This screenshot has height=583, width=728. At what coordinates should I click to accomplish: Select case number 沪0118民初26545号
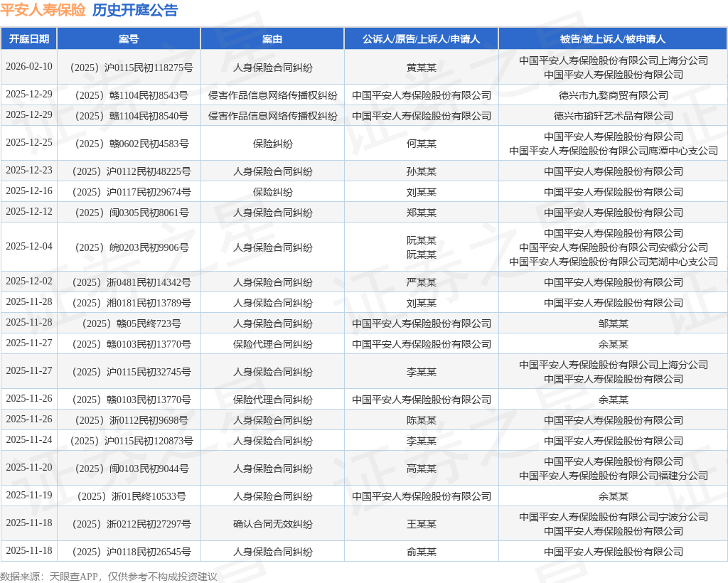click(132, 552)
